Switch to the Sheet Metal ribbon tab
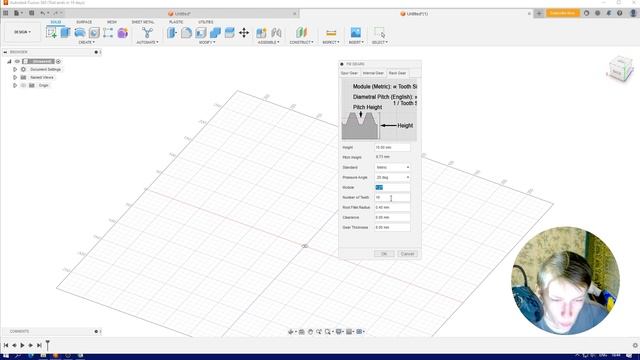This screenshot has height=360, width=640. [x=143, y=22]
